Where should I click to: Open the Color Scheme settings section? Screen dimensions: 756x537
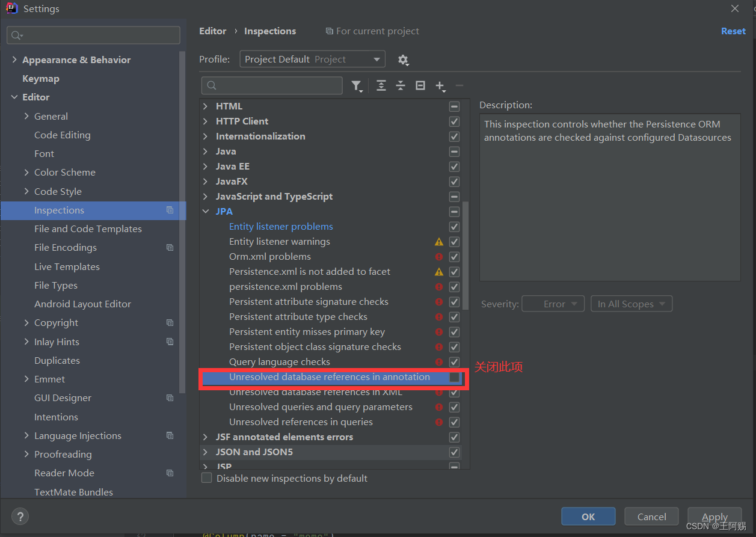tap(64, 173)
